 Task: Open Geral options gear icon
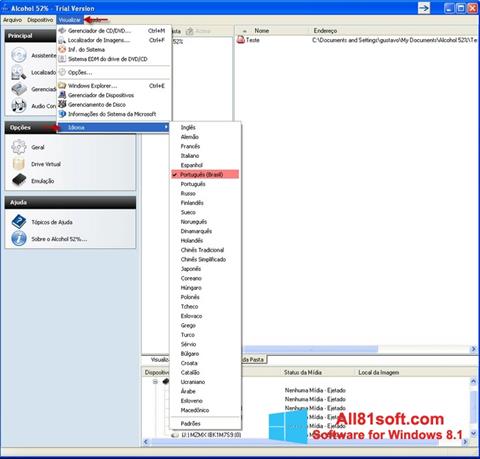(19, 147)
